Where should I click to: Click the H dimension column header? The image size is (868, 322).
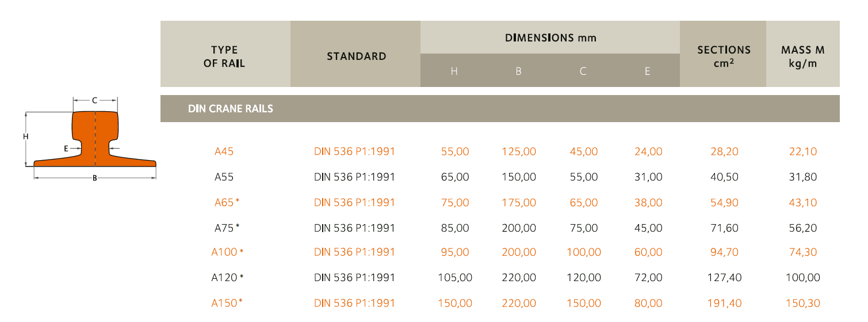(454, 72)
